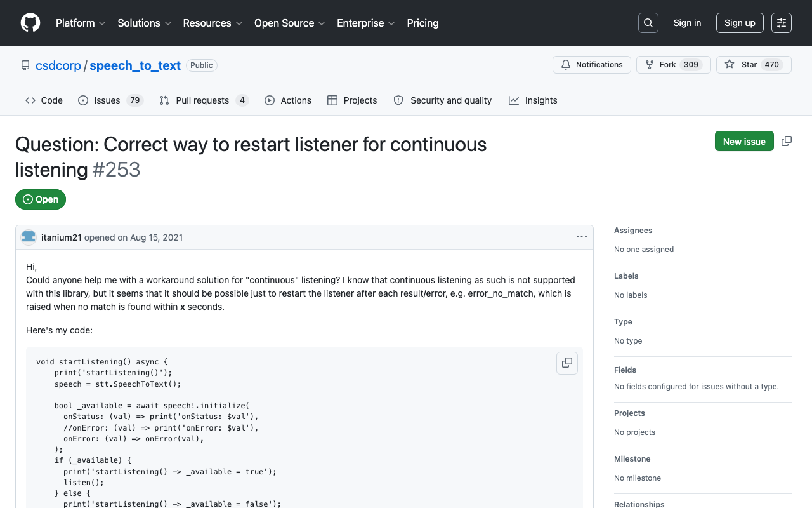Select the Type sidebar heading
This screenshot has height=508, width=812.
click(x=624, y=322)
